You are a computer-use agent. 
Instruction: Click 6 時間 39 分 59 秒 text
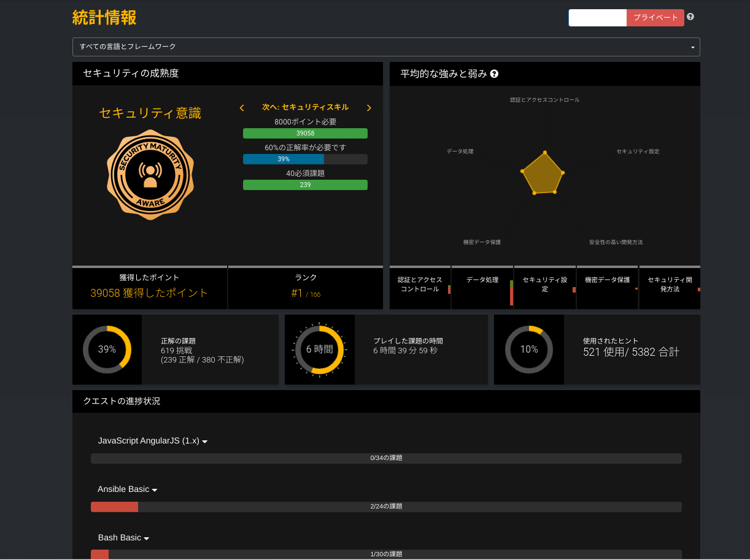click(405, 350)
